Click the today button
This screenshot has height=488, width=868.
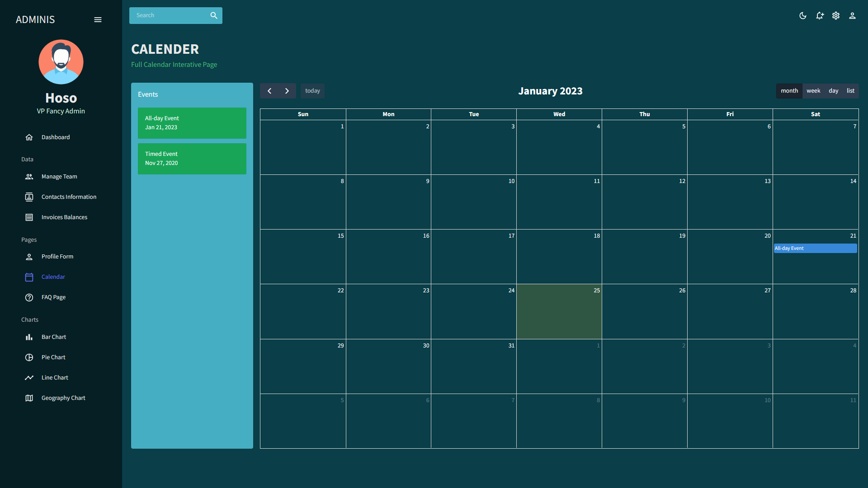(312, 91)
